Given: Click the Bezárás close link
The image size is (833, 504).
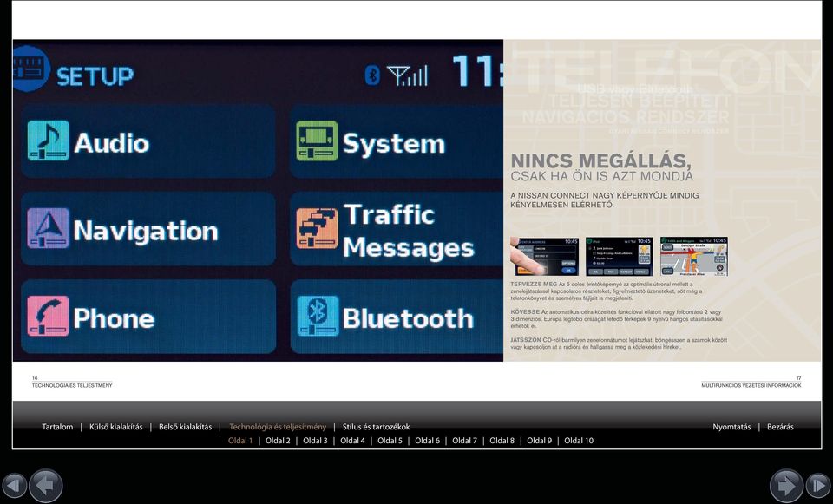Looking at the screenshot, I should coord(780,427).
